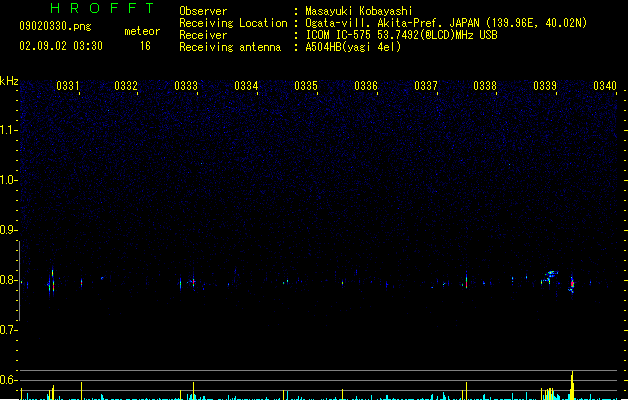Select the 0335 time marker
629x400 pixels.
306,86
